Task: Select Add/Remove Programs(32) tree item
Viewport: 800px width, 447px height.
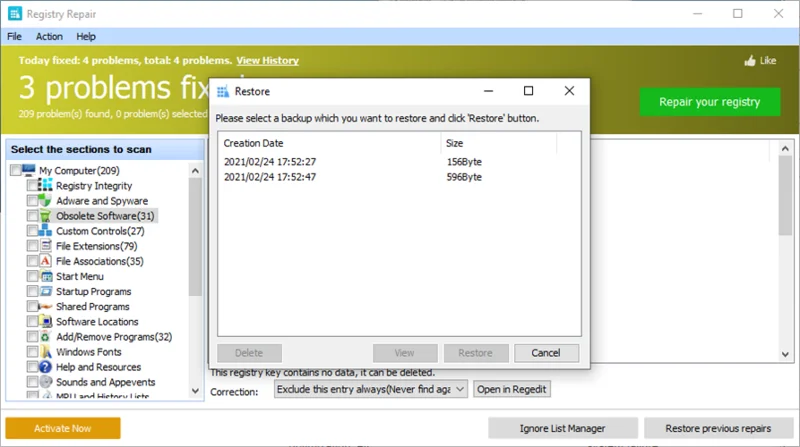Action: pyautogui.click(x=114, y=337)
